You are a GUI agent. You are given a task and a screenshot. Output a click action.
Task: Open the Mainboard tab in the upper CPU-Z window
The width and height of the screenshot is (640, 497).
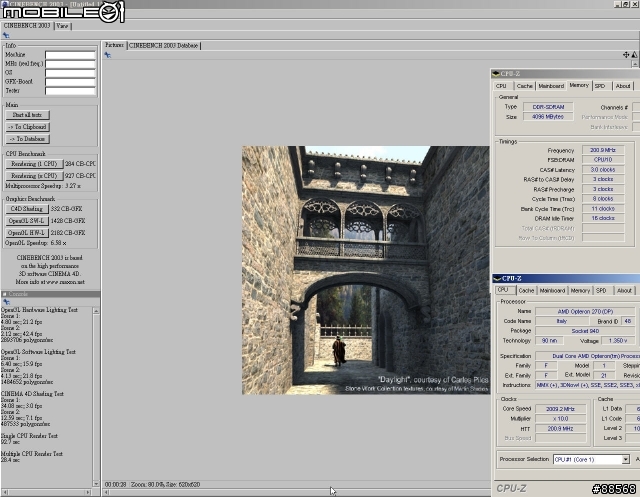coord(551,86)
